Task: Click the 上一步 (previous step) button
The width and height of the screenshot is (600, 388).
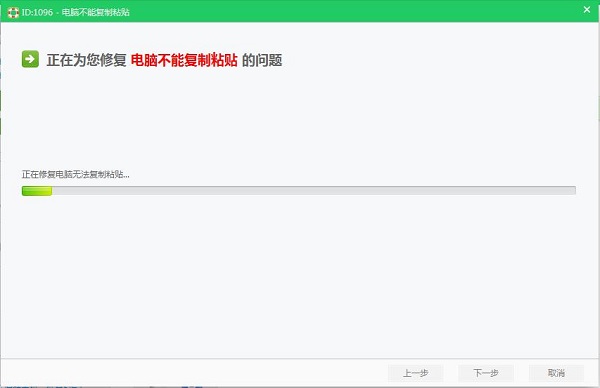Action: [416, 373]
